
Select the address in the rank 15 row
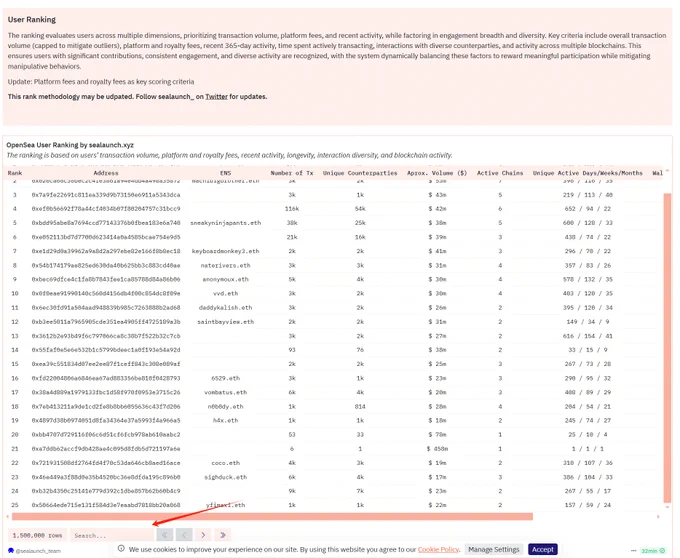coord(106,364)
